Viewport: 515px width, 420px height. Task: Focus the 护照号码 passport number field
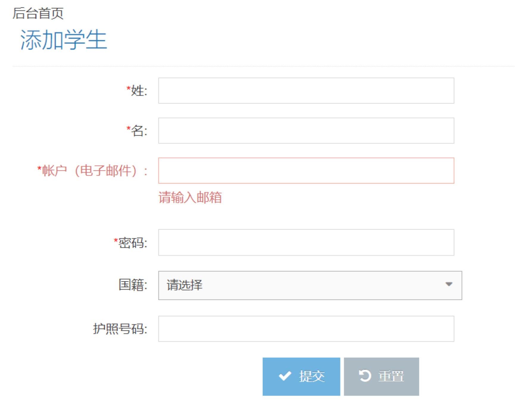click(306, 329)
